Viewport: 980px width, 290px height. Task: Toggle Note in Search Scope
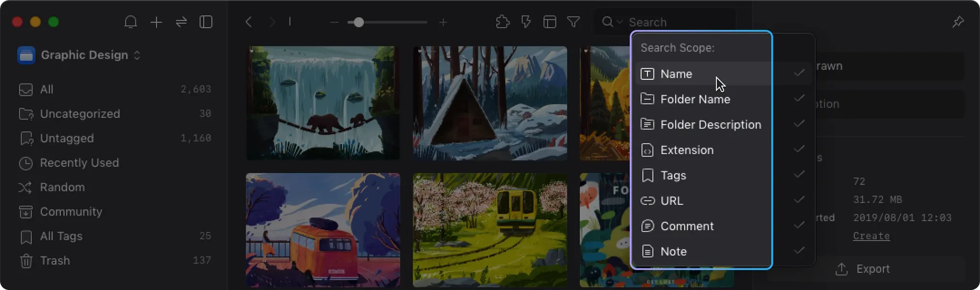pos(724,251)
